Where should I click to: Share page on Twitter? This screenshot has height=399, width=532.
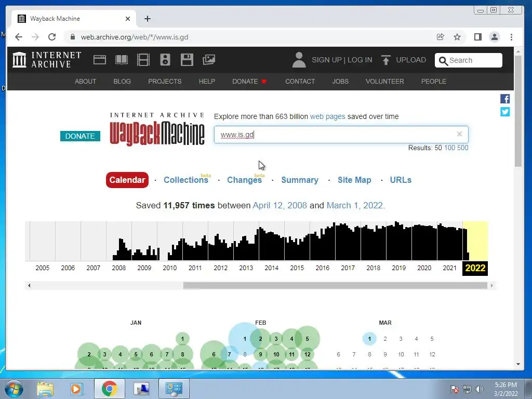(505, 112)
